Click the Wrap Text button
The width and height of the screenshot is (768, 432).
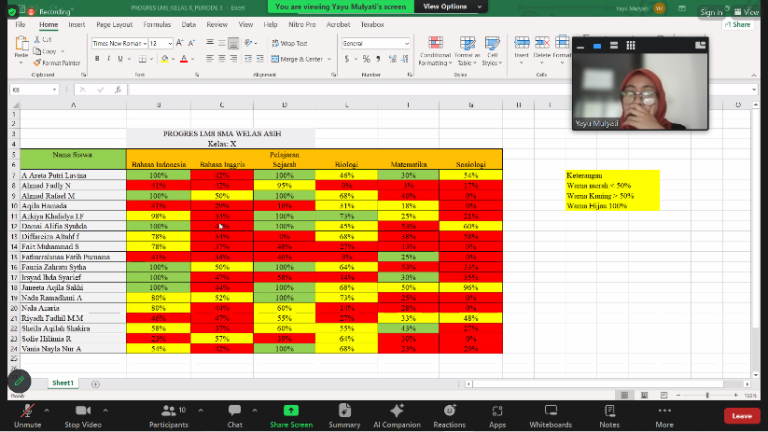tap(290, 43)
